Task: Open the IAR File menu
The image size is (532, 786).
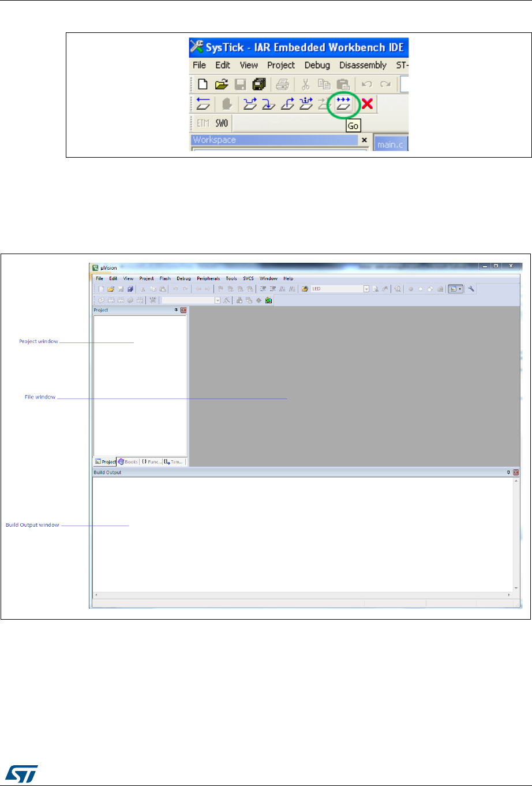Action: click(x=199, y=65)
